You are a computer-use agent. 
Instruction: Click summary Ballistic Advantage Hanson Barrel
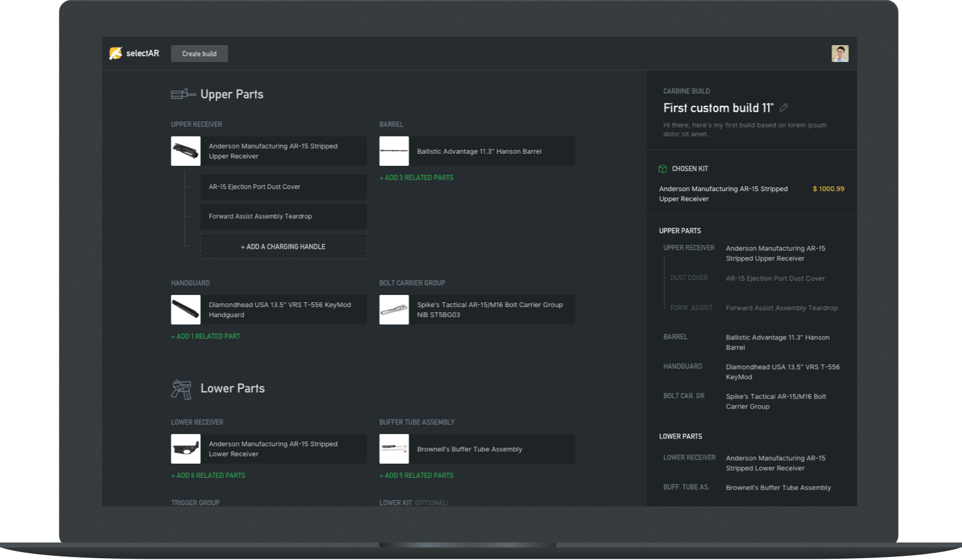pyautogui.click(x=777, y=342)
